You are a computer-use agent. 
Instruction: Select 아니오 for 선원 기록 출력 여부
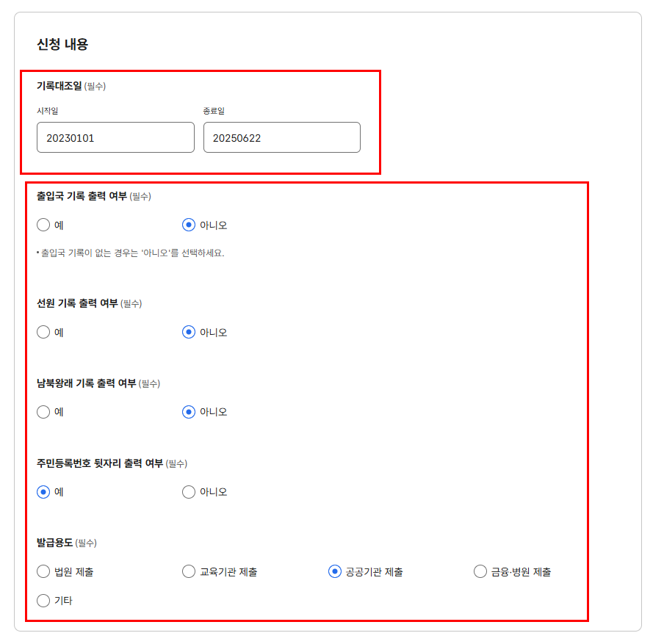pos(189,332)
